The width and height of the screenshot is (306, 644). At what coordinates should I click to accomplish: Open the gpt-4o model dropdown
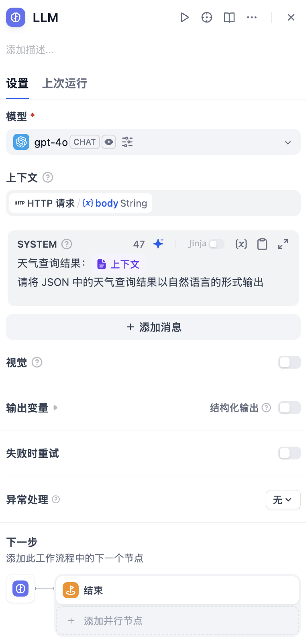click(288, 142)
